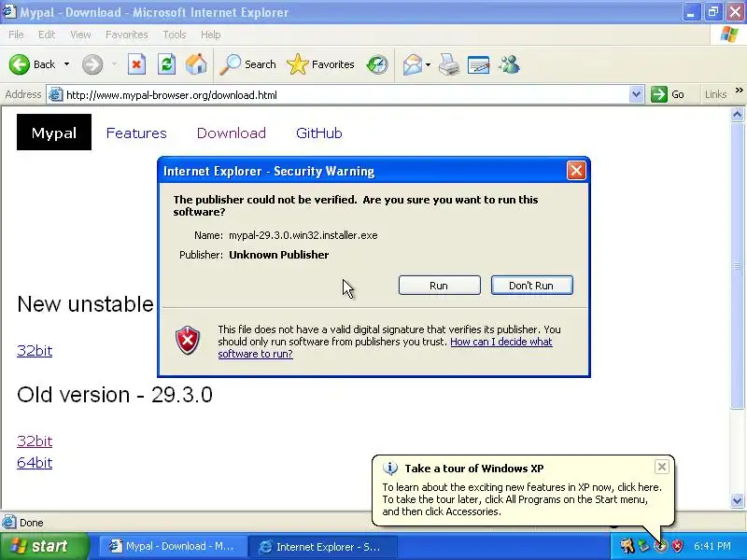Click the IE icon in title bar
Viewport: 747px width, 560px height.
[9, 11]
